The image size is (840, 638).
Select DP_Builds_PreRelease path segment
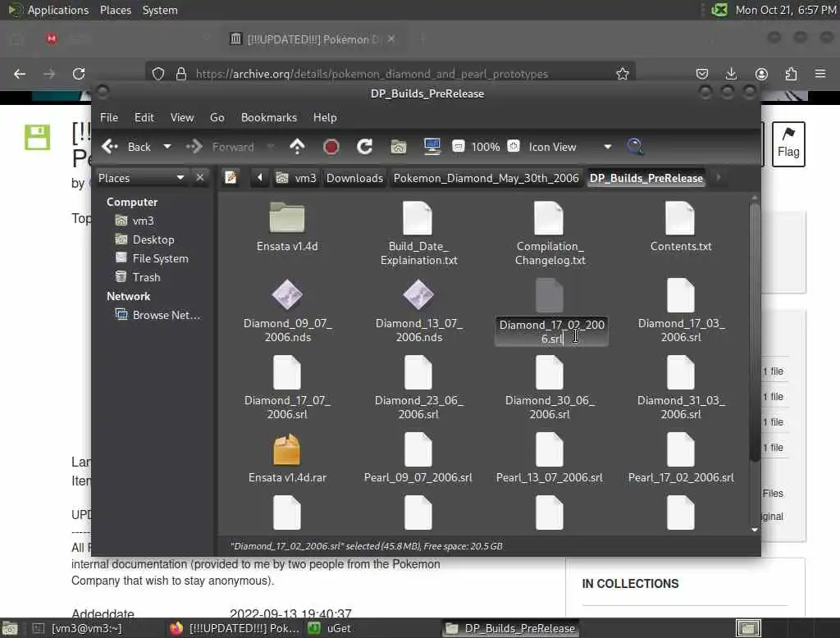click(646, 178)
